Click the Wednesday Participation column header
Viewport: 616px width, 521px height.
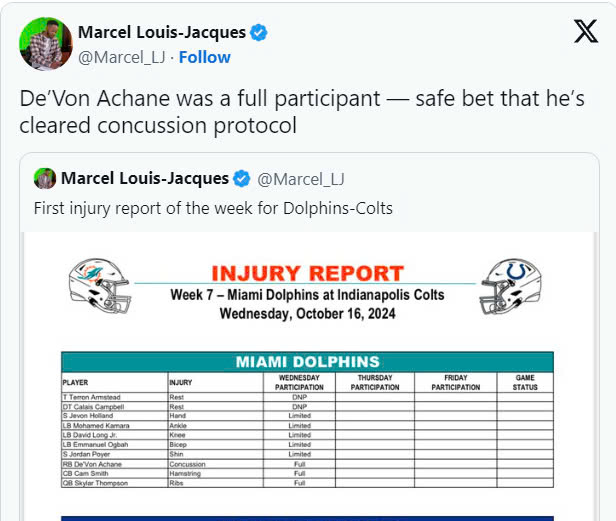299,382
